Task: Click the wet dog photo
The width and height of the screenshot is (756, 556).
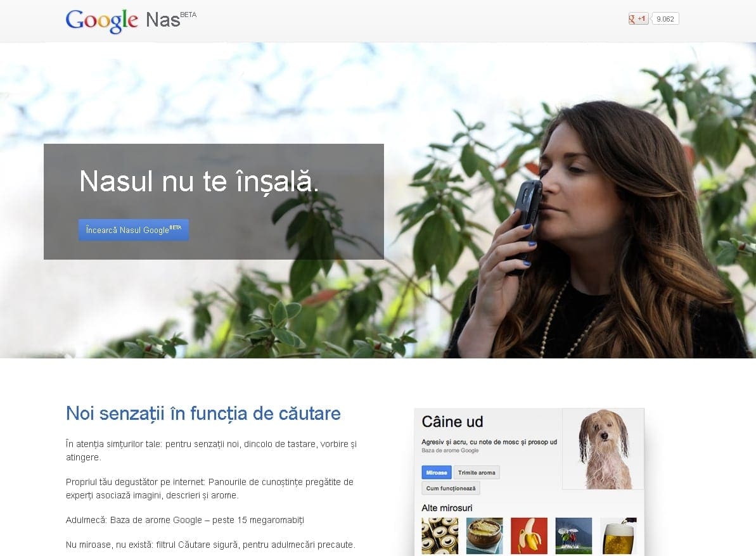Action: [x=603, y=448]
